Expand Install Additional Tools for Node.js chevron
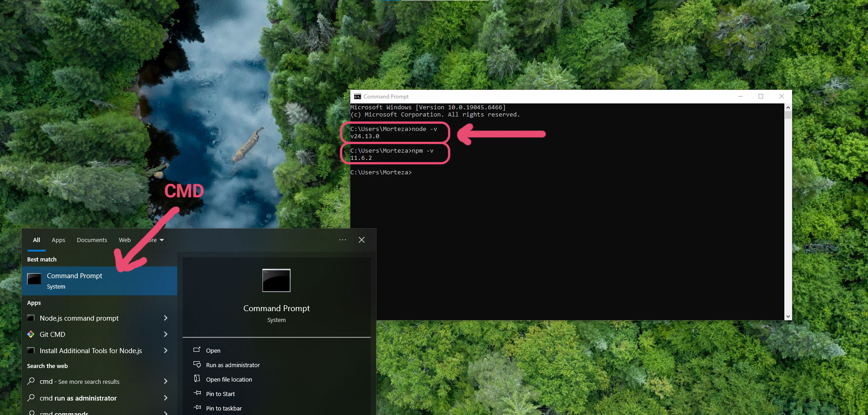The image size is (868, 415). 165,350
